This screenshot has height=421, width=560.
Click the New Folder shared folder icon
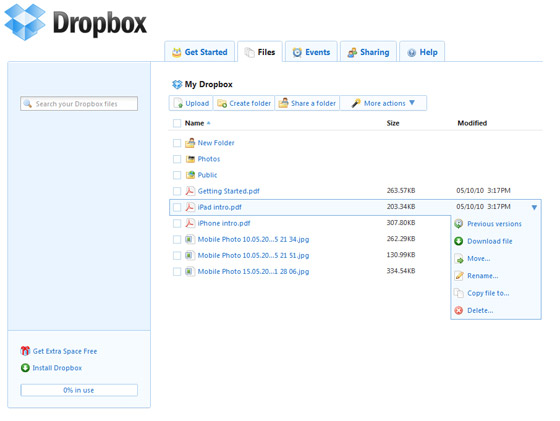coord(190,143)
